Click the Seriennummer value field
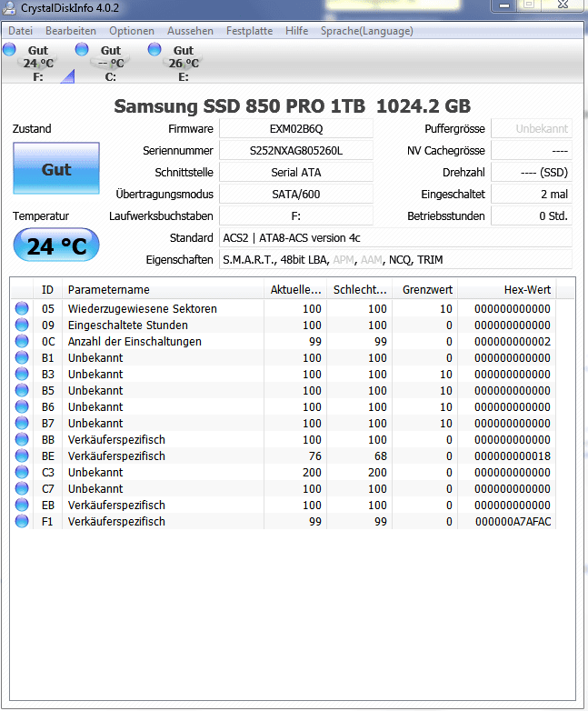 point(296,151)
